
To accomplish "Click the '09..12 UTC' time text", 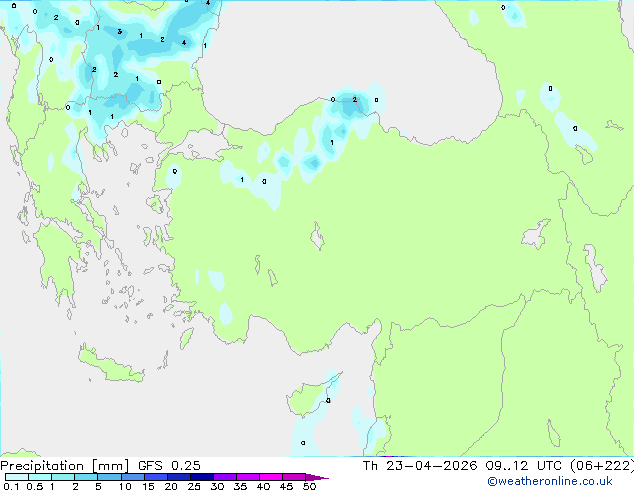I will coord(524,466).
